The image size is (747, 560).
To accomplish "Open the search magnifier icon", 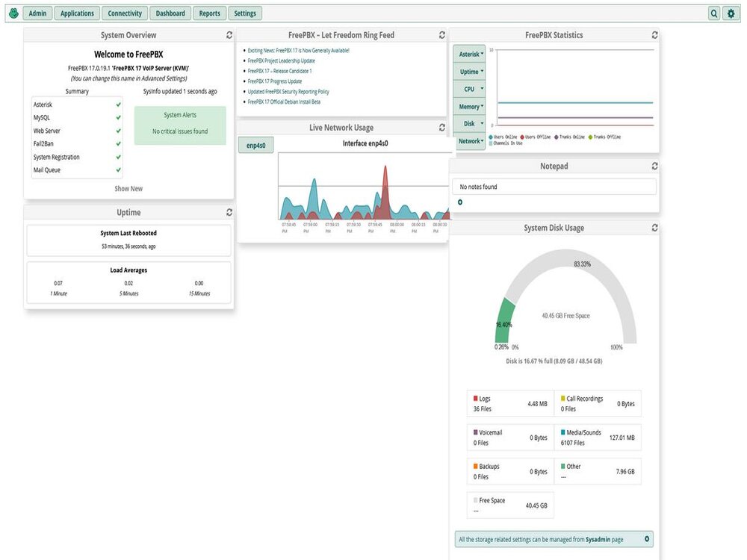I will (713, 13).
